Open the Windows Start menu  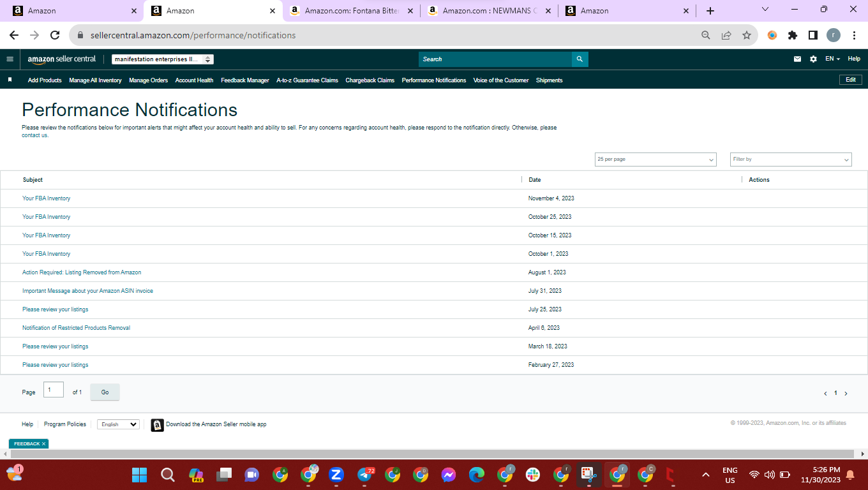tap(139, 475)
